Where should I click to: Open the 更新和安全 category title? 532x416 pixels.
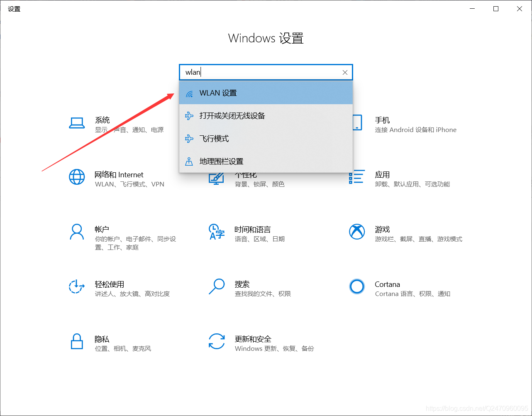click(x=253, y=339)
